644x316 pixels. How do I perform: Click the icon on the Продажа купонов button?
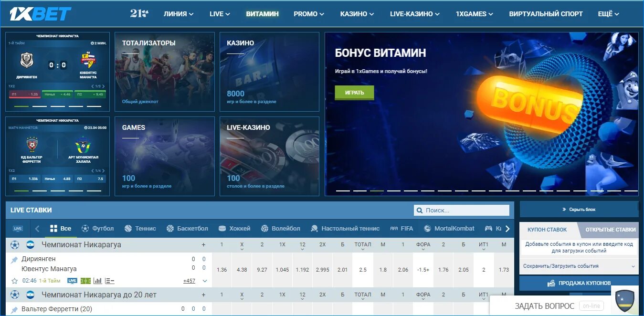[x=551, y=283]
